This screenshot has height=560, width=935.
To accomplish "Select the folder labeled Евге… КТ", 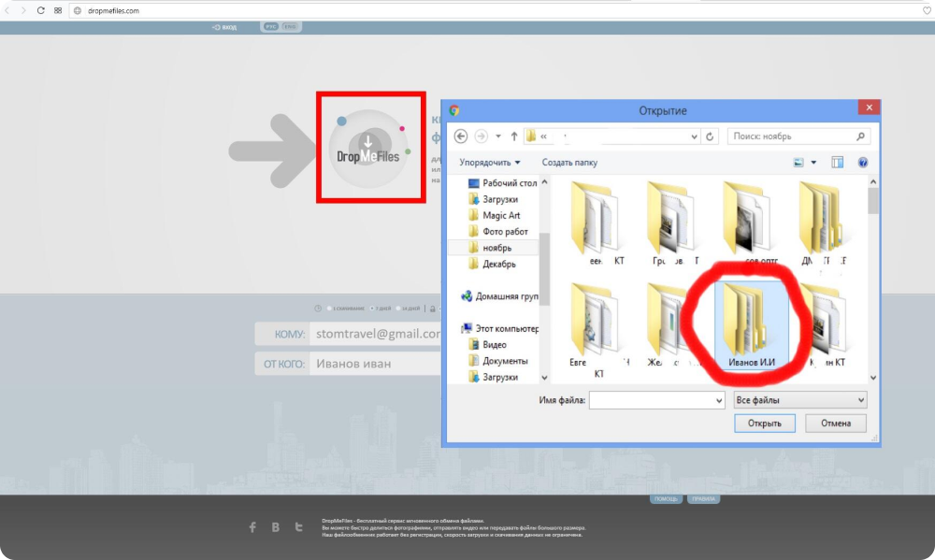I will (598, 330).
